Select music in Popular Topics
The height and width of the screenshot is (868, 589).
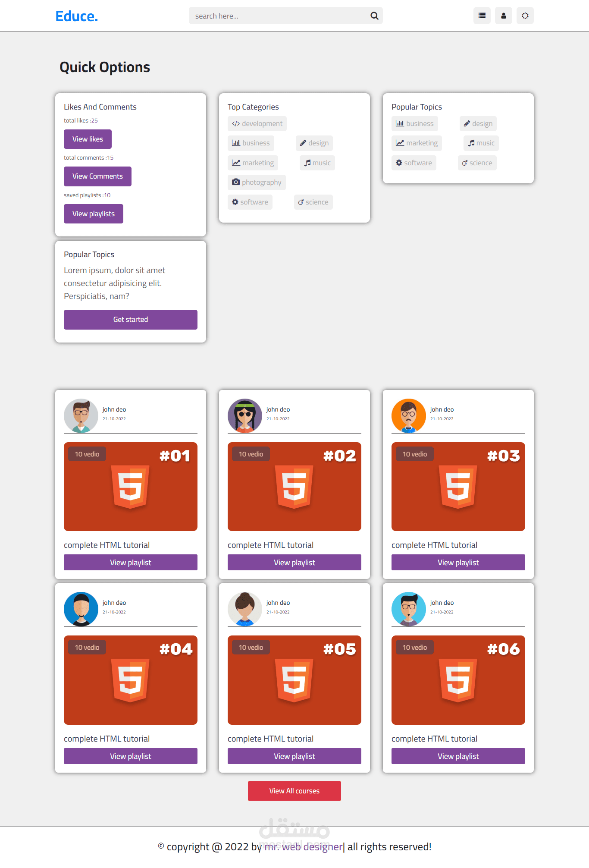pyautogui.click(x=481, y=143)
